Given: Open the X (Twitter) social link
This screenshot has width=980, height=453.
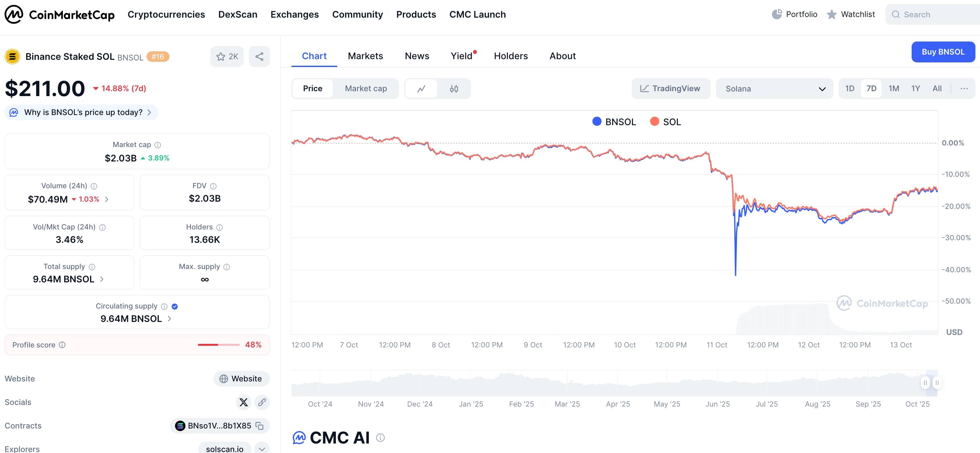Looking at the screenshot, I should pyautogui.click(x=243, y=402).
